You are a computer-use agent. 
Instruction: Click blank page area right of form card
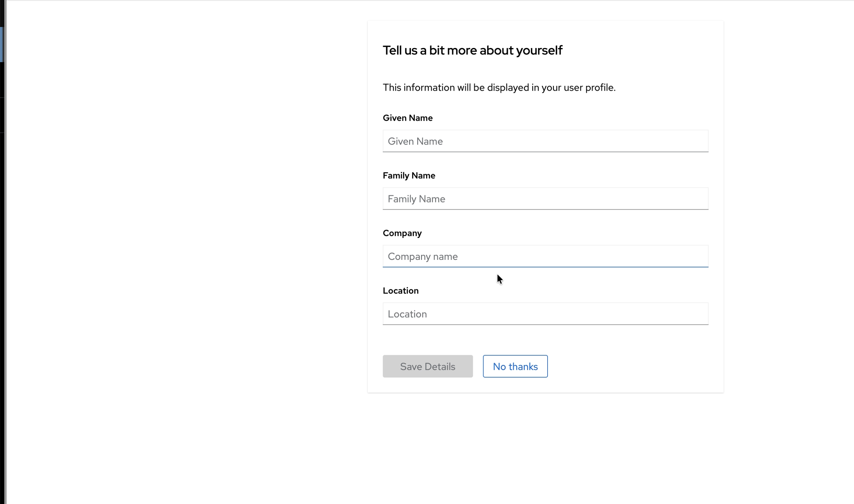coord(788,204)
